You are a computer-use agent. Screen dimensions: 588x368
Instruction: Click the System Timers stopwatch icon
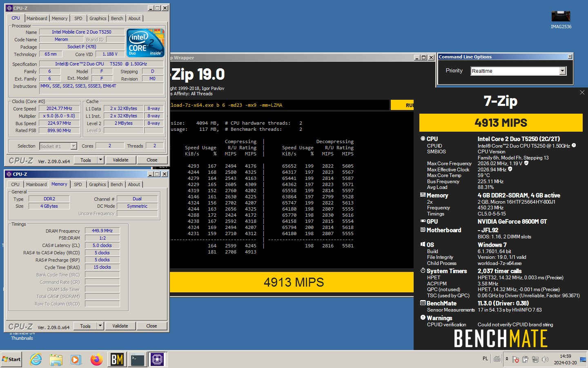coord(423,271)
